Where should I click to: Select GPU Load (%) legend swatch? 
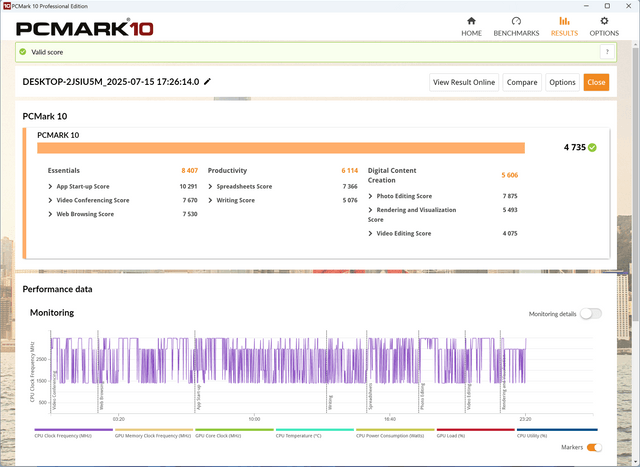(x=476, y=429)
